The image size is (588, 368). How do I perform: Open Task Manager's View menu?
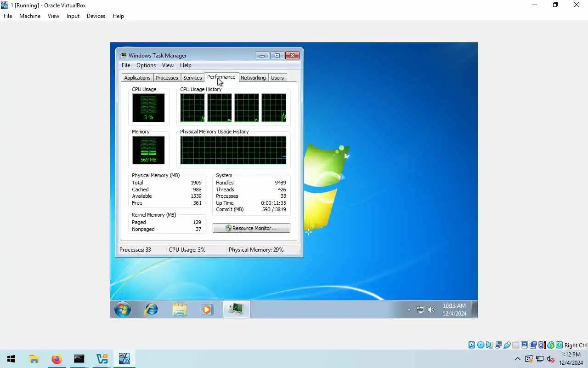coord(168,65)
